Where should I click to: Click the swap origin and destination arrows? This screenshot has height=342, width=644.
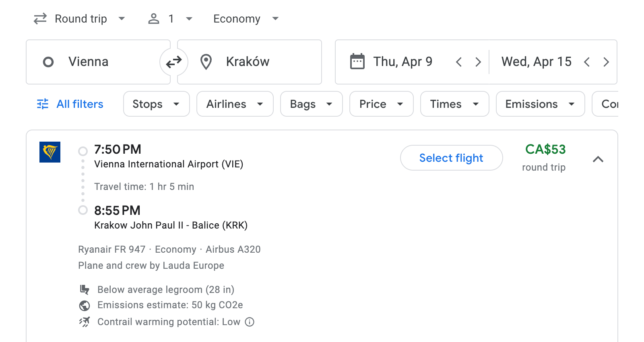click(x=173, y=62)
